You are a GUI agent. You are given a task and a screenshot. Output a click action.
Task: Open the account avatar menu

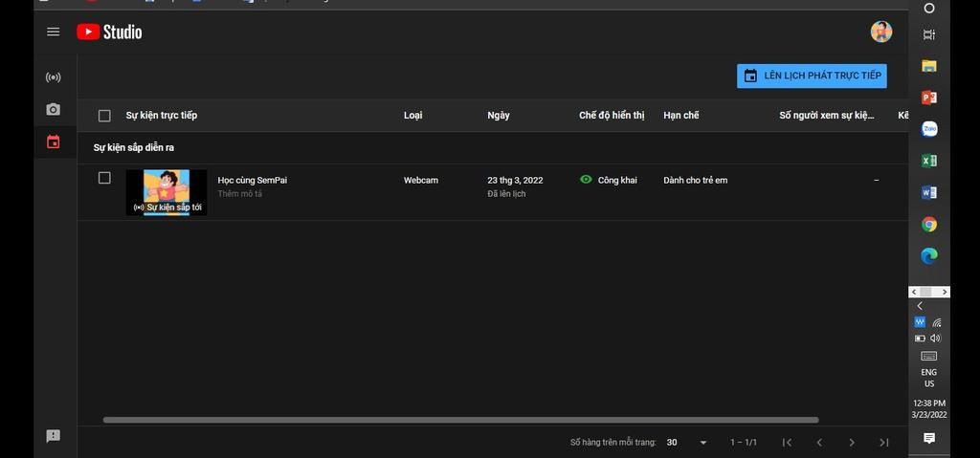click(881, 32)
